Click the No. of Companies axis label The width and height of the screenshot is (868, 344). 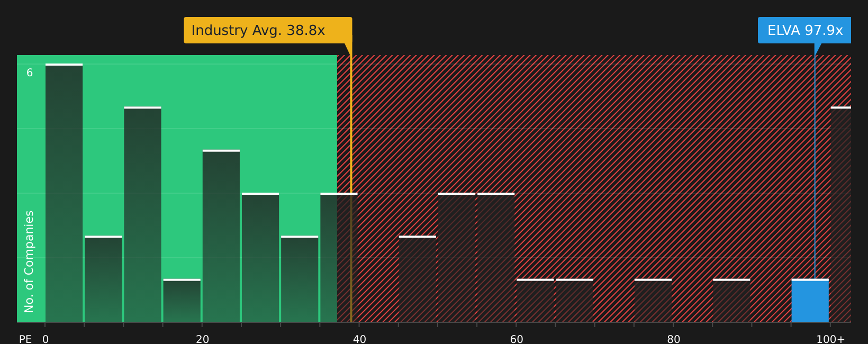[29, 261]
